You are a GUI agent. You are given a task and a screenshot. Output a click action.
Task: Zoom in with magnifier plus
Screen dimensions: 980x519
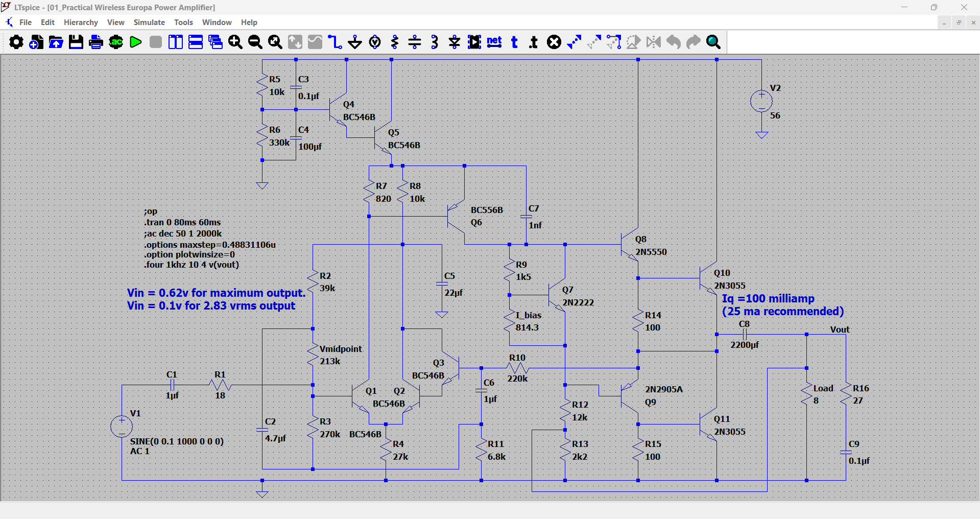point(235,42)
